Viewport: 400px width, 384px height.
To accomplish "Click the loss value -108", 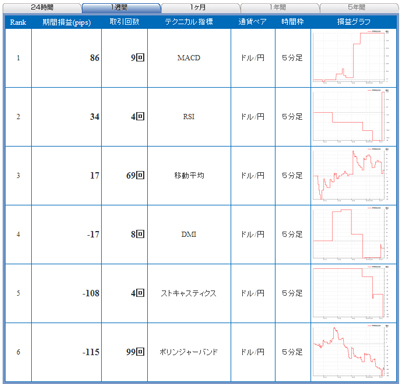I will coord(91,293).
